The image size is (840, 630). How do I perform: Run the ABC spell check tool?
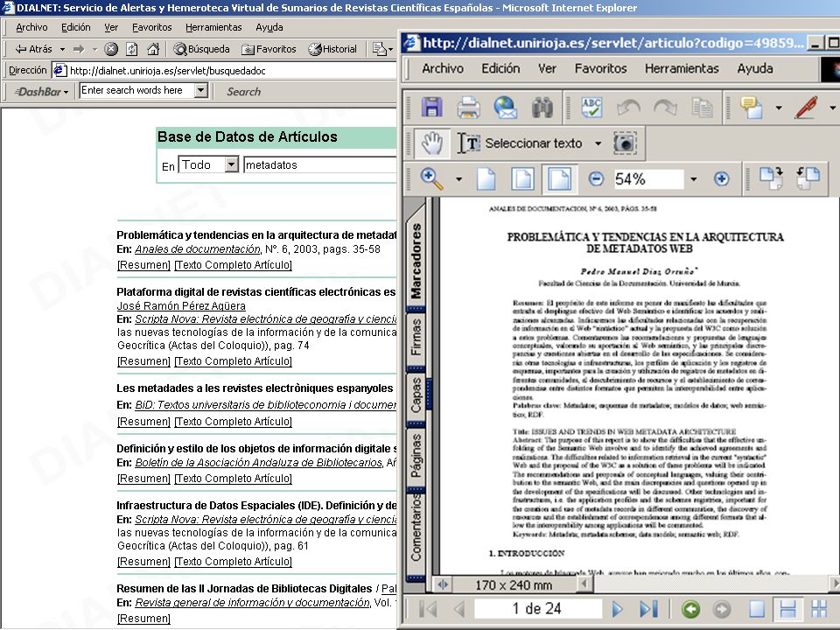click(x=591, y=107)
